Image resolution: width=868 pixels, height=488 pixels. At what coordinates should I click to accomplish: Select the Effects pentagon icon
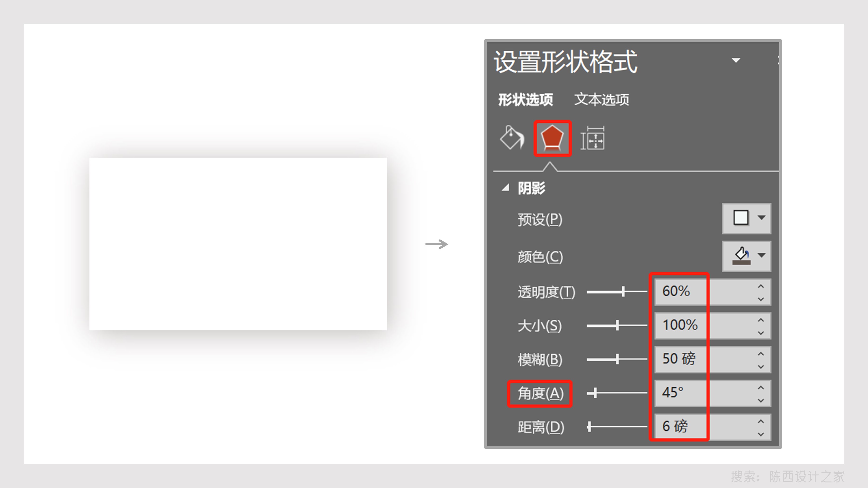coord(552,138)
